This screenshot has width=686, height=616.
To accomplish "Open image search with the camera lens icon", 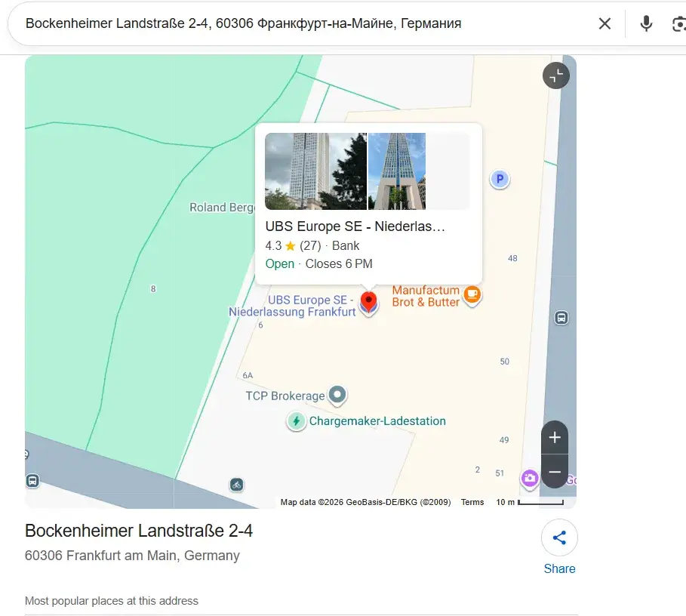I will tap(678, 23).
